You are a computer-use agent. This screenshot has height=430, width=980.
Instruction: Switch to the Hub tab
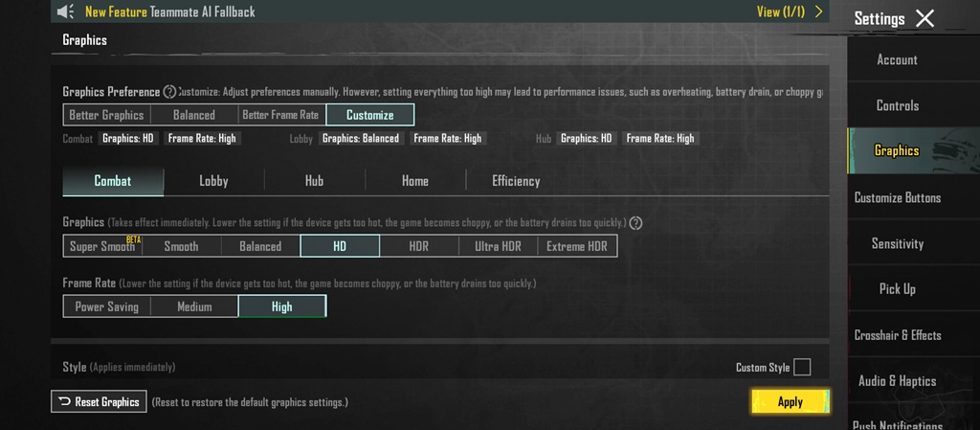click(314, 181)
